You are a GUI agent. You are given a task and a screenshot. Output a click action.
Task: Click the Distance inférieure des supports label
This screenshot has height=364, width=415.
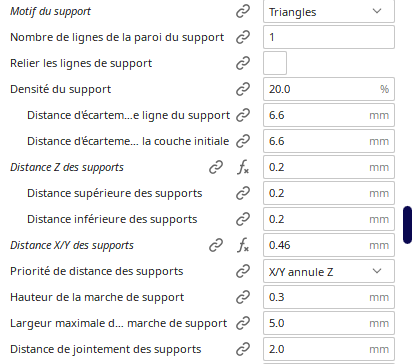coord(112,219)
